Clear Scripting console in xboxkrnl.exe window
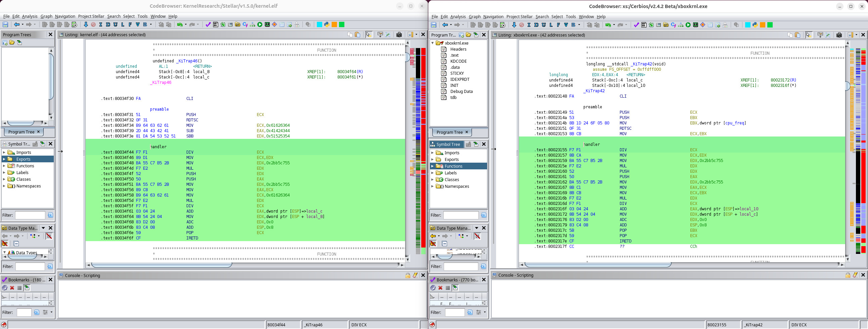The width and height of the screenshot is (868, 329). [x=855, y=275]
